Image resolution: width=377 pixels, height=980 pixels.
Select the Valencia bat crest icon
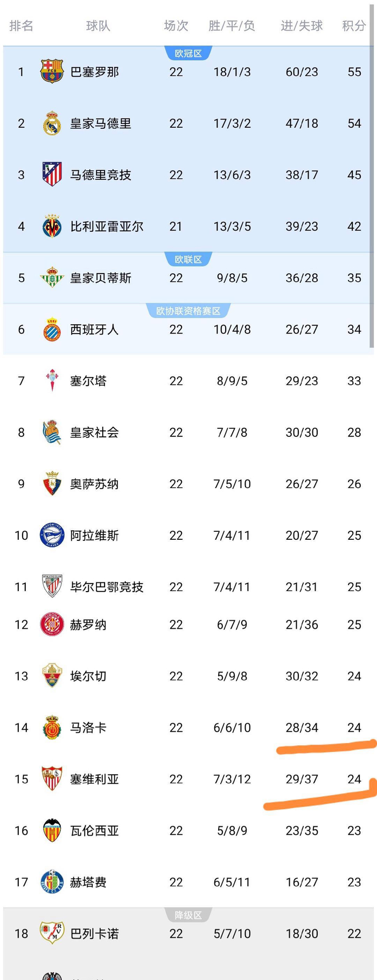(x=52, y=830)
